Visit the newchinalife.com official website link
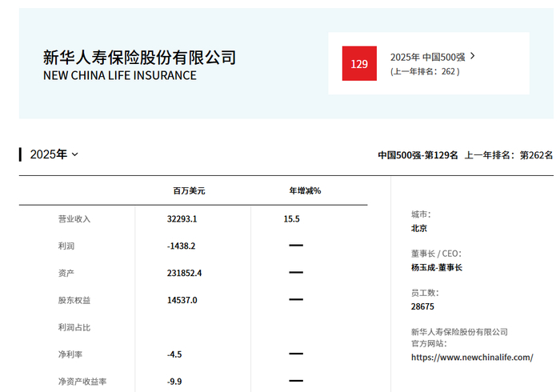 (471, 358)
